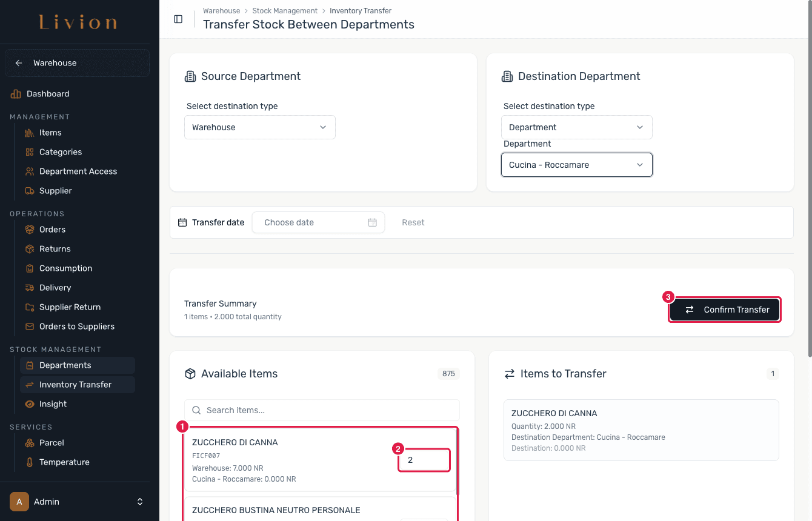Click Reset next to transfer date
This screenshot has height=521, width=812.
[413, 222]
